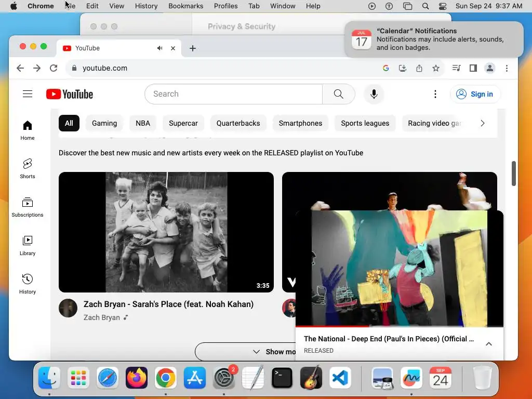Click RELEASED playlist label in miniplayer
The height and width of the screenshot is (399, 532).
318,351
